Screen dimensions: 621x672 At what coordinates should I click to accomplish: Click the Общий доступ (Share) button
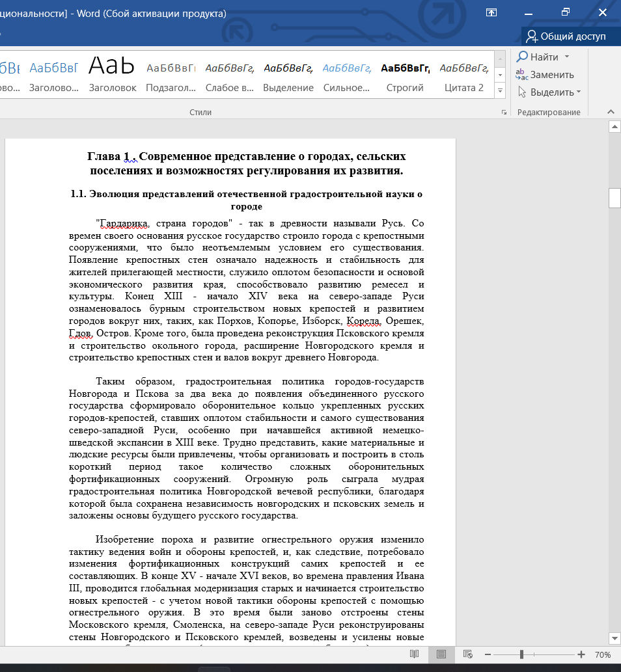pos(566,36)
